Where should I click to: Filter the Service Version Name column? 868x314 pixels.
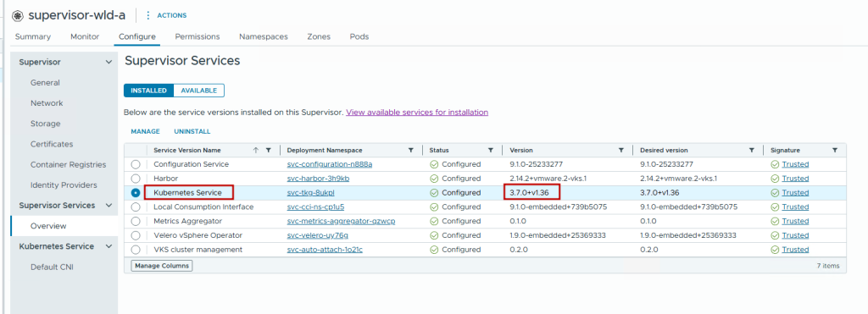[269, 151]
